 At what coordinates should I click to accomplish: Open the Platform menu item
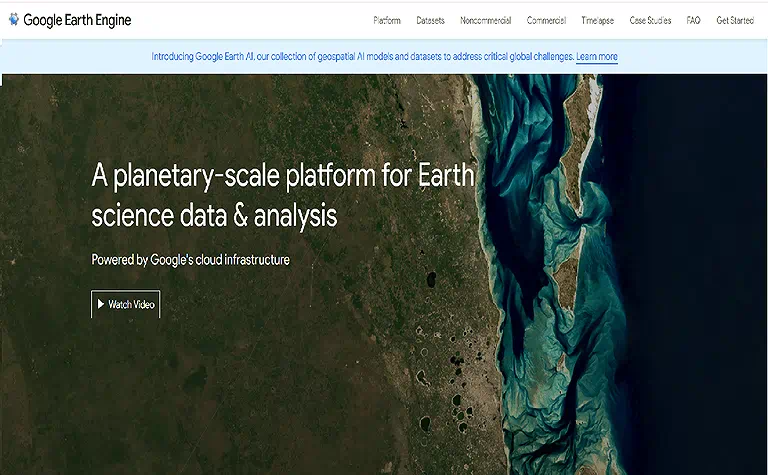[x=387, y=21]
